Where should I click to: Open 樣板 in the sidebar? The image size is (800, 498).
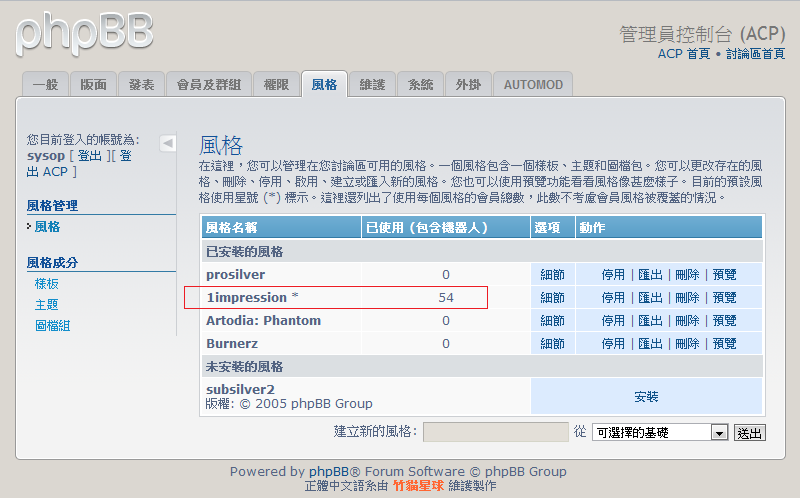point(47,284)
